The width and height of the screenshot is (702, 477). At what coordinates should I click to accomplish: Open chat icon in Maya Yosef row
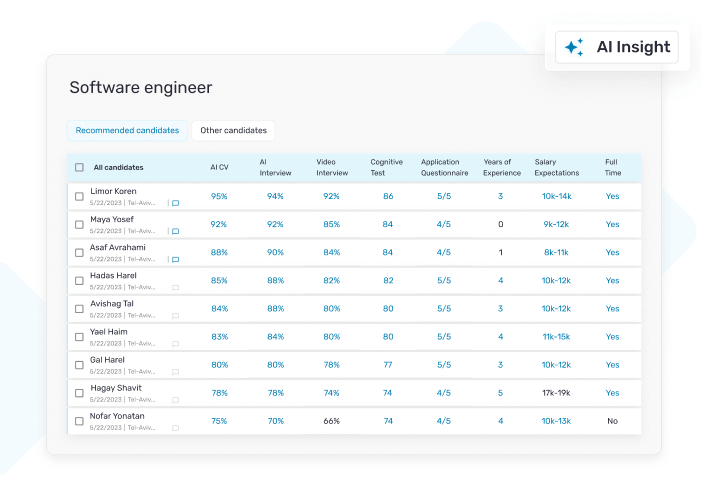176,232
